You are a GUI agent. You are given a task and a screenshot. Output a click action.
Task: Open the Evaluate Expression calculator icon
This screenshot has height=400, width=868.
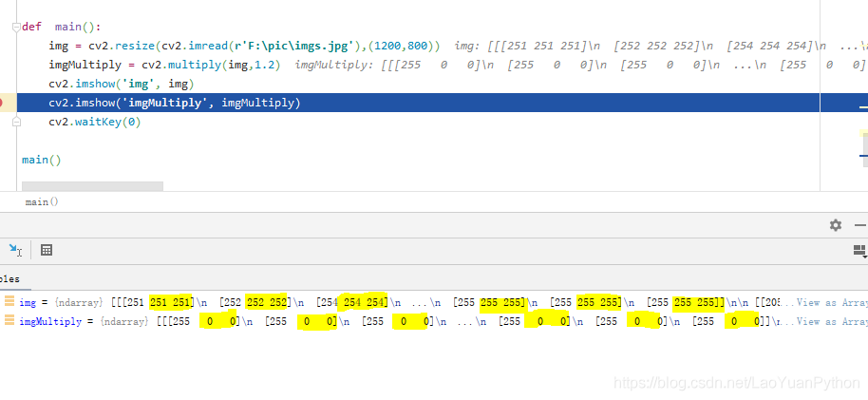click(47, 251)
